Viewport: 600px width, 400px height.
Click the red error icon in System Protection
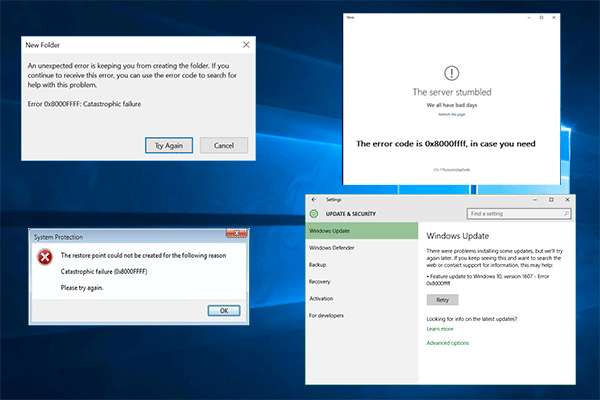click(45, 257)
